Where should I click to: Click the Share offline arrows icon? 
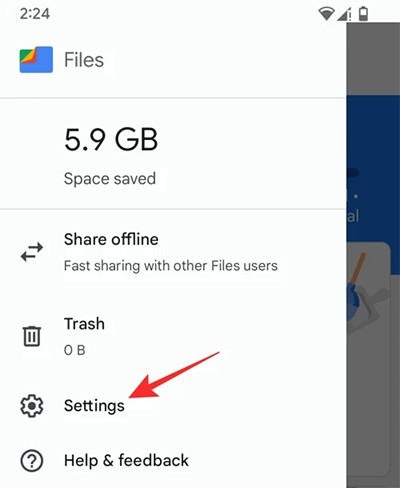[32, 252]
